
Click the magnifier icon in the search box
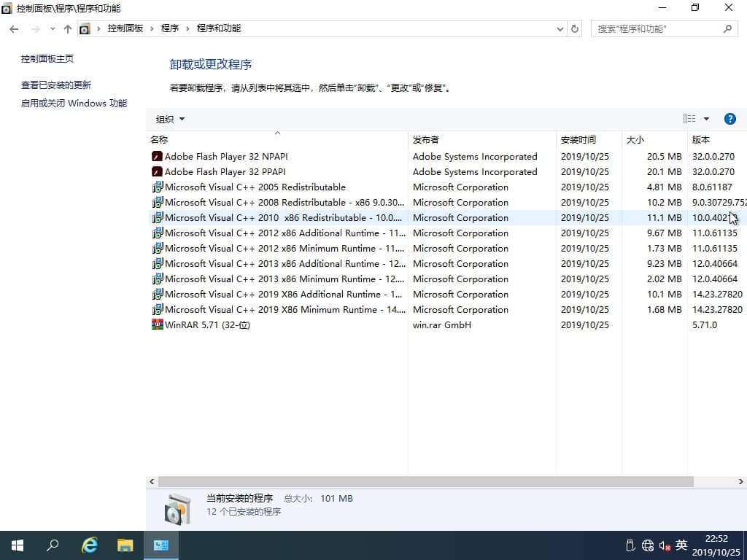click(727, 29)
